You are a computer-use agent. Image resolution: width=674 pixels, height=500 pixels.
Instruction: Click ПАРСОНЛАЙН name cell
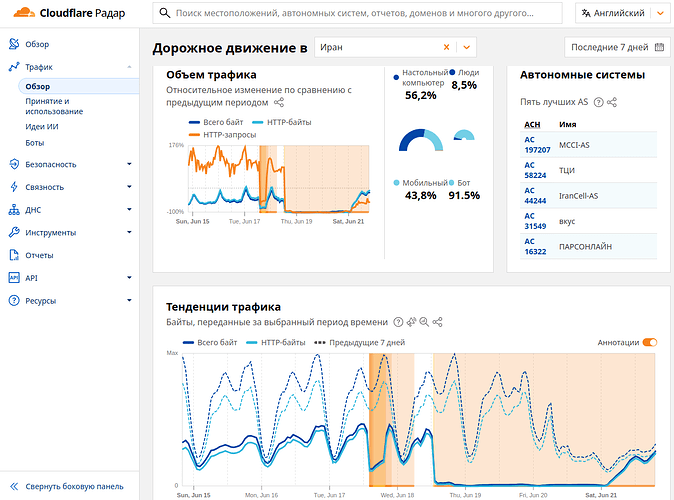click(x=585, y=247)
